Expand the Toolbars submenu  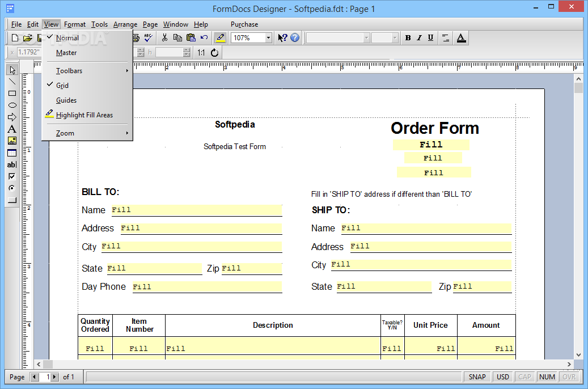(87, 71)
